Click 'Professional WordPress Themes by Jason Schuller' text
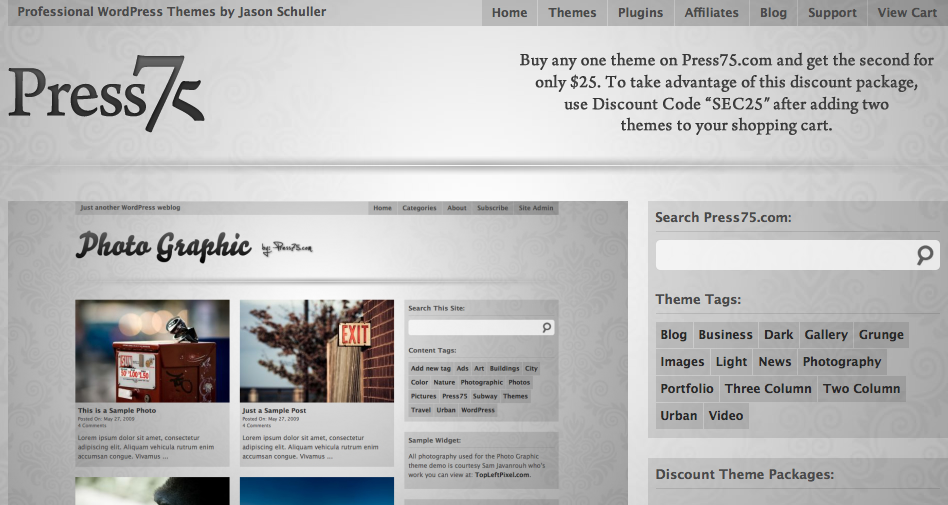This screenshot has width=948, height=505. (172, 11)
